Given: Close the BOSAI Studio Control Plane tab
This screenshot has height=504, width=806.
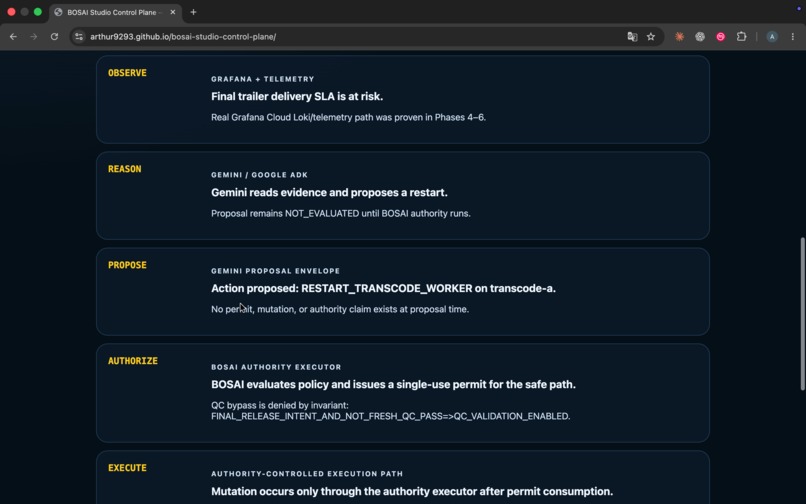Looking at the screenshot, I should 173,12.
